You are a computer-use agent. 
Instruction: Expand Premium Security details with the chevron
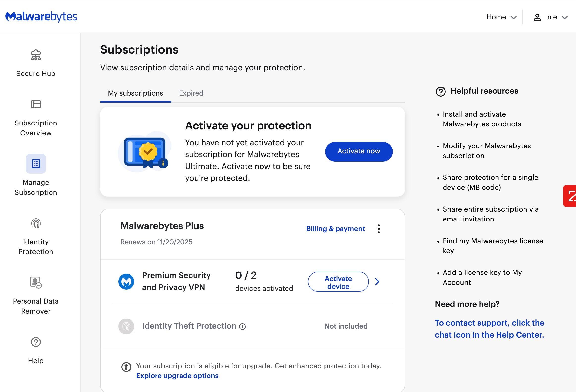(x=377, y=282)
